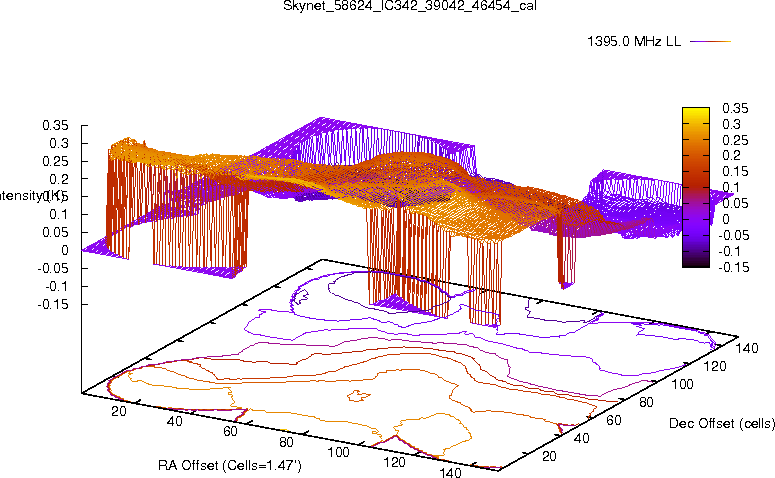Select the colorbar tick label 0.3
This screenshot has width=775, height=478.
coord(732,124)
